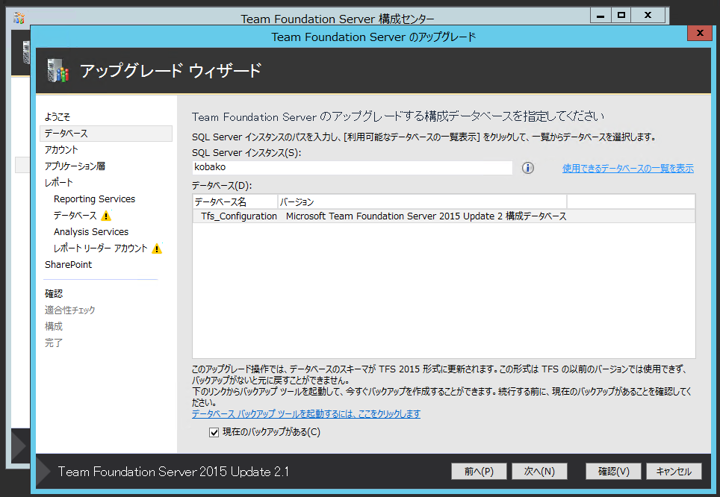Image resolution: width=720 pixels, height=497 pixels.
Task: Click the SQL Server instance field containing kobako
Action: coord(352,167)
